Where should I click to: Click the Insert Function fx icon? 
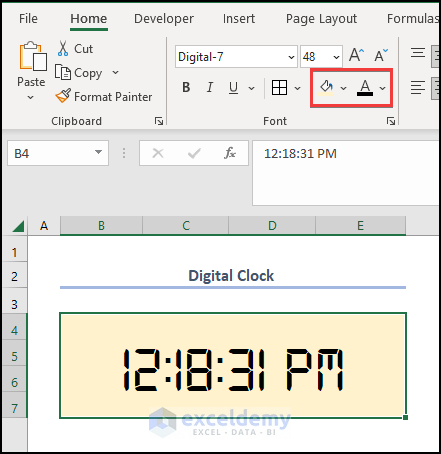pyautogui.click(x=230, y=153)
